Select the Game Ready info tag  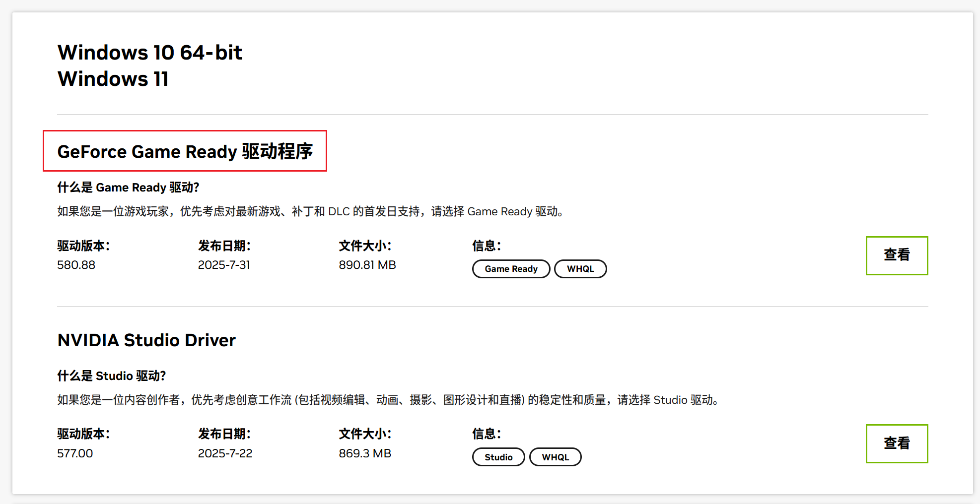point(511,269)
